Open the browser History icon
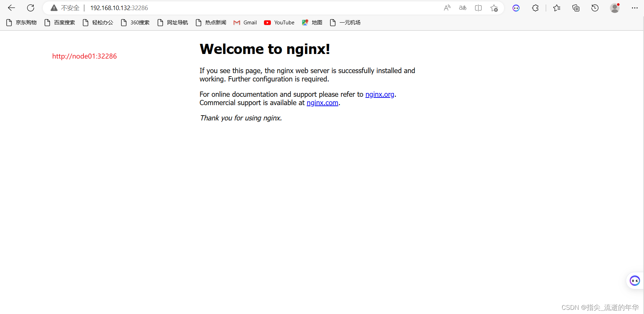The width and height of the screenshot is (644, 314). pyautogui.click(x=595, y=8)
